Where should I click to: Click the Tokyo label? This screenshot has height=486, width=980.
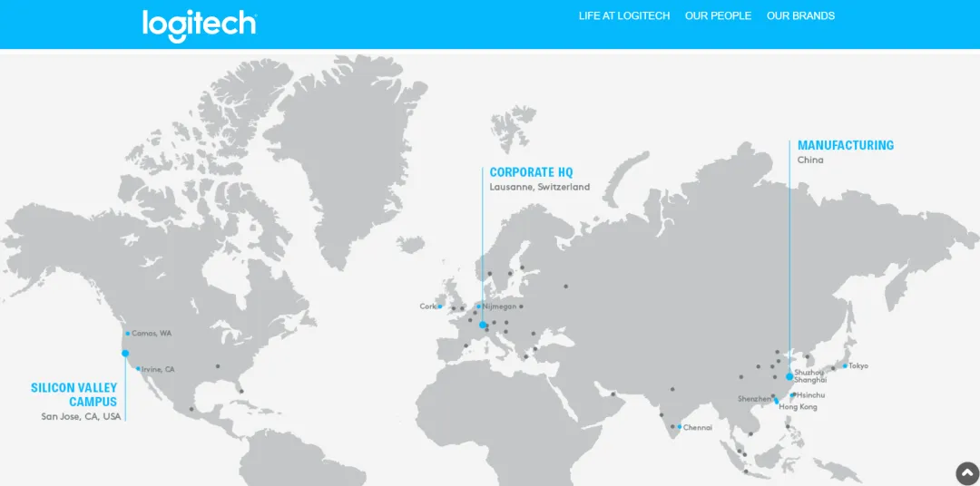[x=858, y=366]
